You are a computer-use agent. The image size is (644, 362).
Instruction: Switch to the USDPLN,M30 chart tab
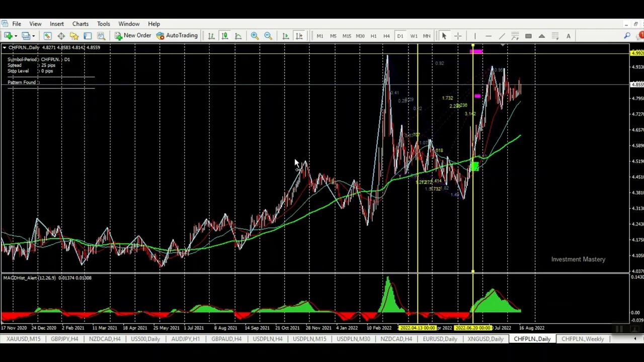[353, 339]
